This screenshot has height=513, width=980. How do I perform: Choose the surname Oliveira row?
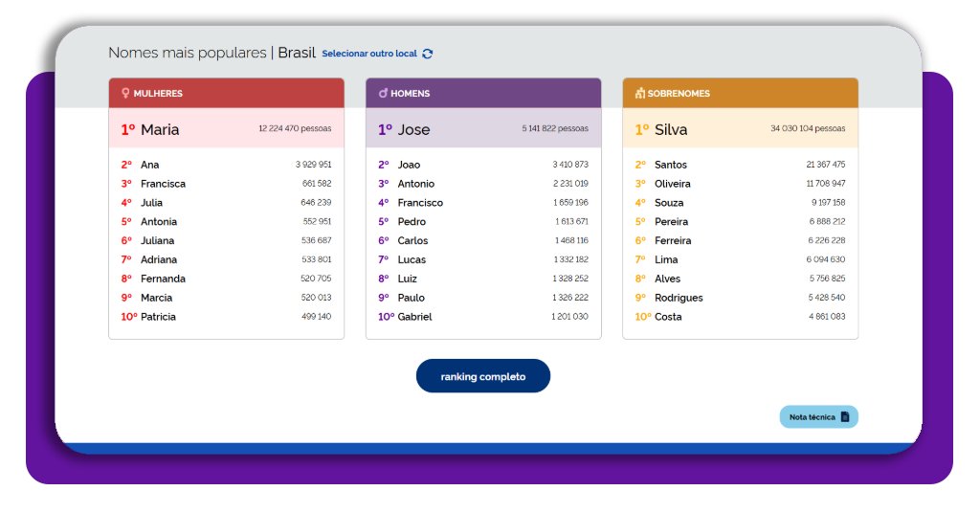673,184
